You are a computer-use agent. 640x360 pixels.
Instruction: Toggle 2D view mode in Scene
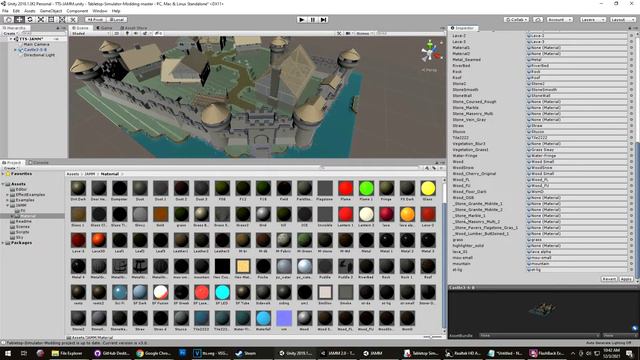[x=117, y=33]
